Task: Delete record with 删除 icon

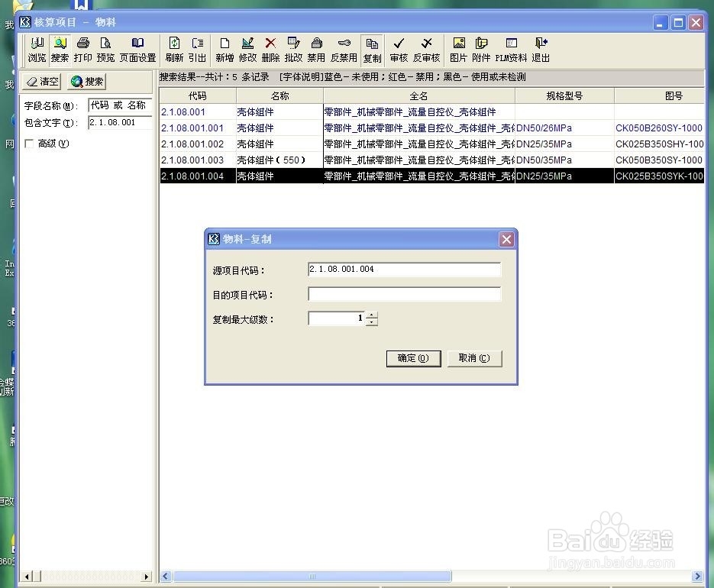Action: 270,50
